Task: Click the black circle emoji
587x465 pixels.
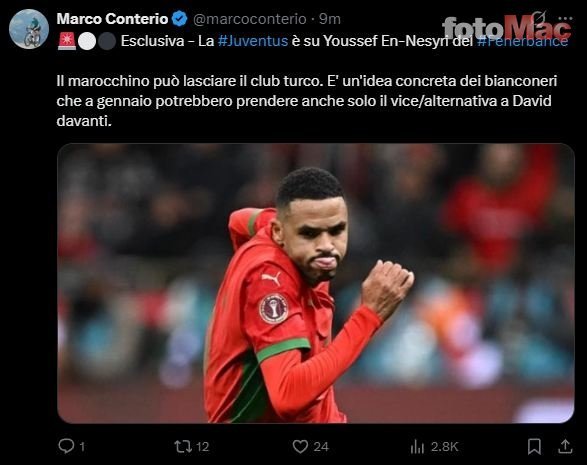Action: point(107,41)
